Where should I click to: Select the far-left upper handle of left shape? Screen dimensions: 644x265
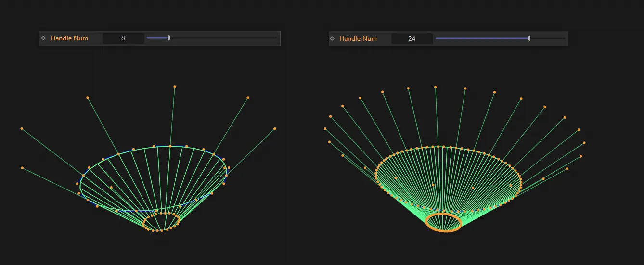click(x=22, y=129)
